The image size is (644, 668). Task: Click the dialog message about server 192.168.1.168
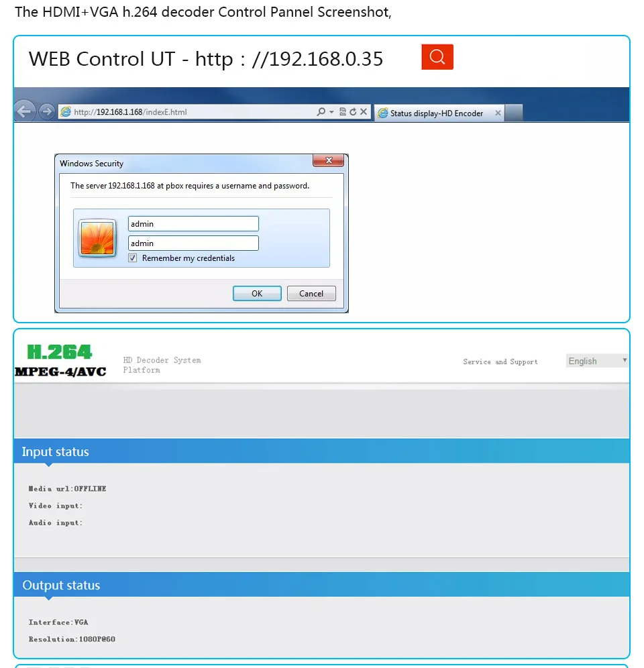tap(190, 186)
